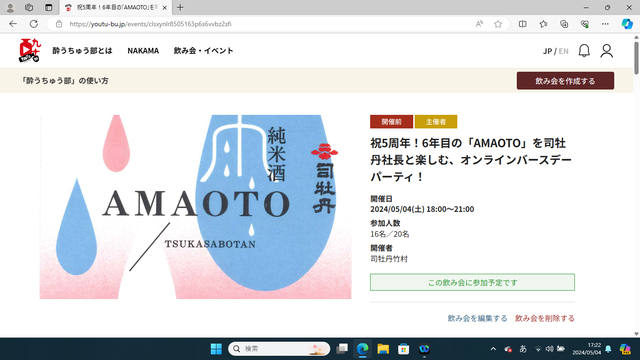Open Task View on taskbar
This screenshot has width=640, height=360.
[x=342, y=349]
